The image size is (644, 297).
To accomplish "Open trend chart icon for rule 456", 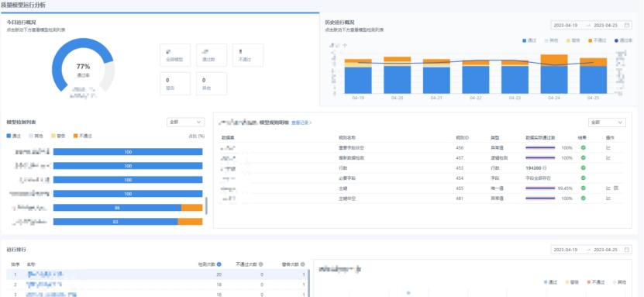I will [x=608, y=147].
